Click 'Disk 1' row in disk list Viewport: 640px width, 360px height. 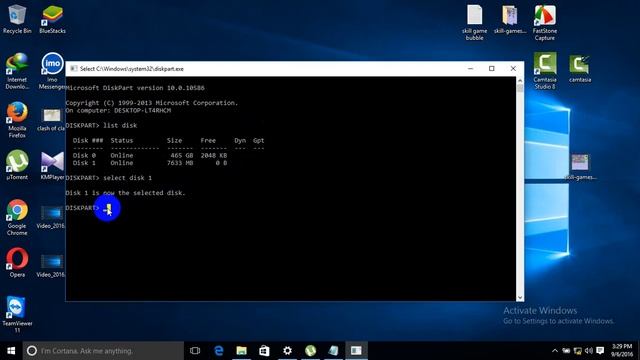click(x=150, y=163)
